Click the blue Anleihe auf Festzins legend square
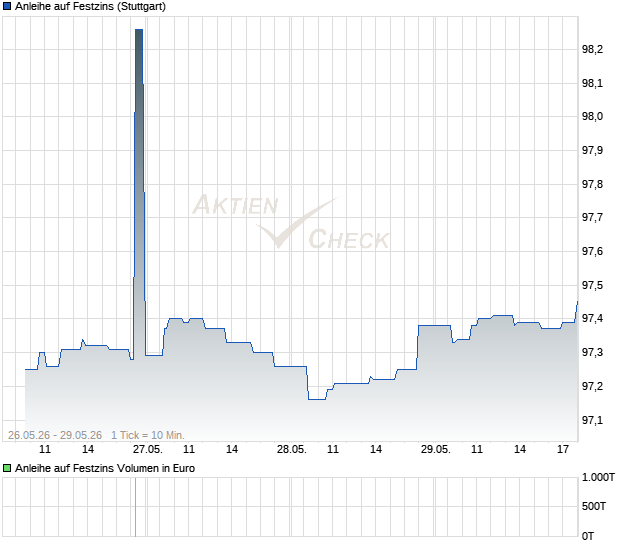620x546 pixels. tap(7, 7)
